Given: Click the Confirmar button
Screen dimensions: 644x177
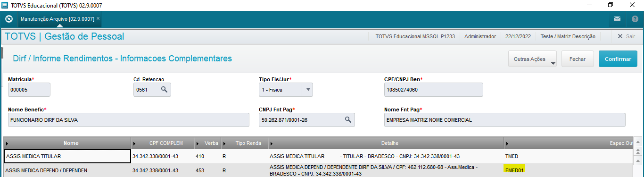Looking at the screenshot, I should [618, 59].
